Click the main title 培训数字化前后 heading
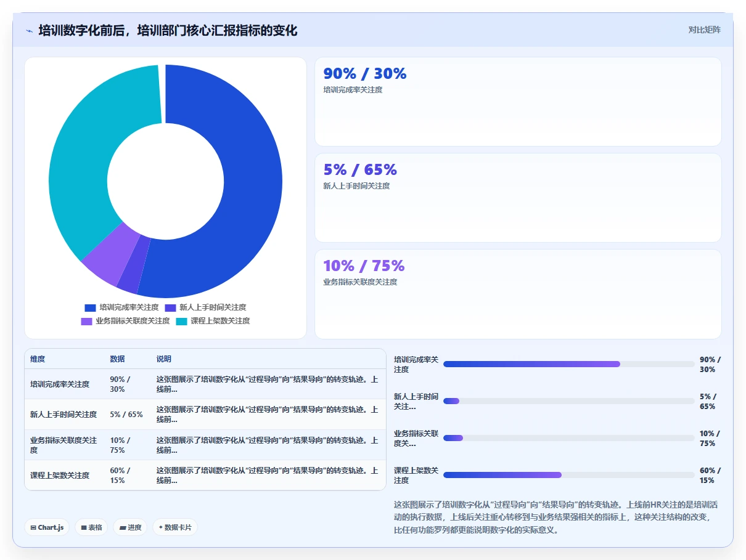Viewport: 746px width, 560px height. 168,30
